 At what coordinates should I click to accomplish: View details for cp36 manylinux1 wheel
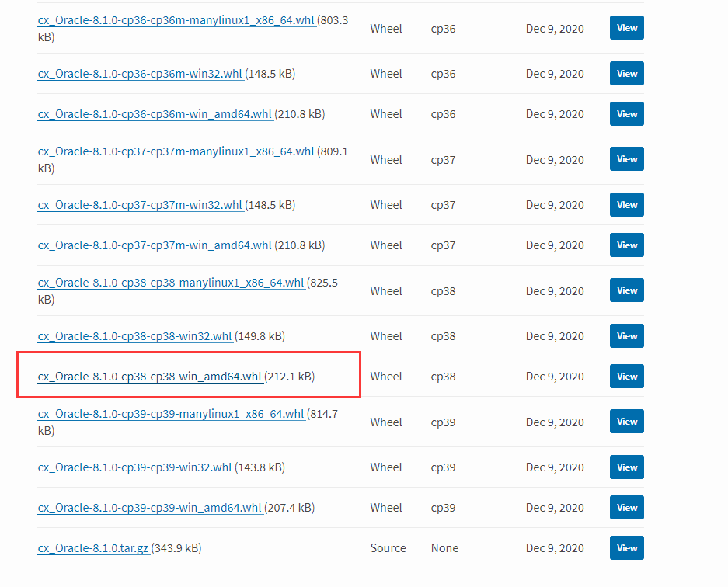point(627,28)
